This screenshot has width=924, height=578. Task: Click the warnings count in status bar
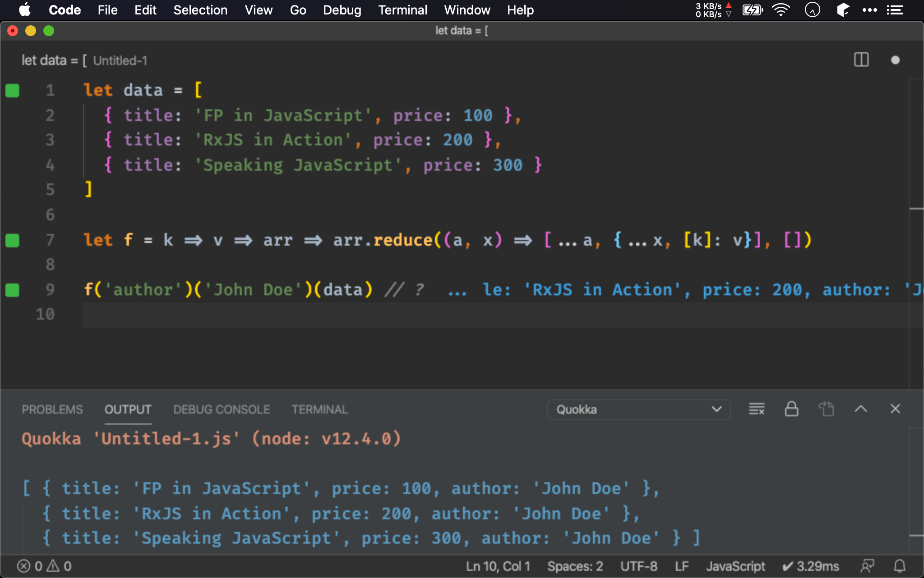point(59,566)
